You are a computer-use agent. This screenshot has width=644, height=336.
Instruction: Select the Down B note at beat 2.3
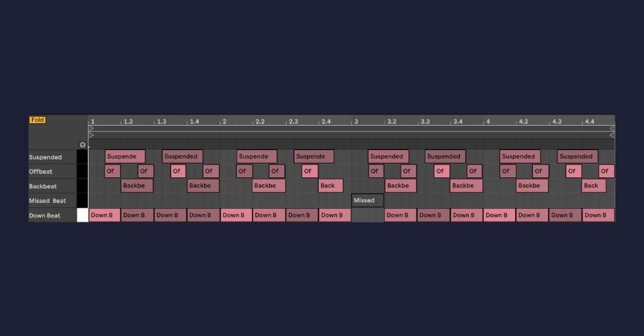point(302,215)
